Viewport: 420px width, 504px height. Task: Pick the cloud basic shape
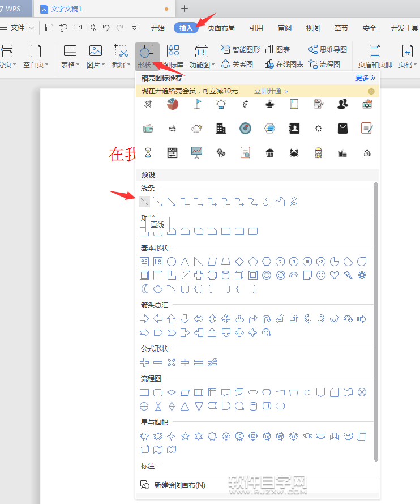pyautogui.click(x=158, y=289)
